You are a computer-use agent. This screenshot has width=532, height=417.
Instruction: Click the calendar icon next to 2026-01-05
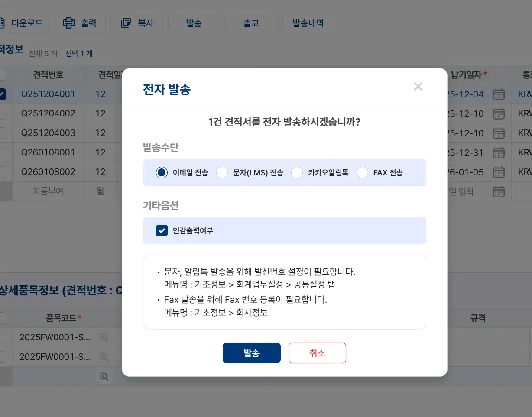coord(498,172)
